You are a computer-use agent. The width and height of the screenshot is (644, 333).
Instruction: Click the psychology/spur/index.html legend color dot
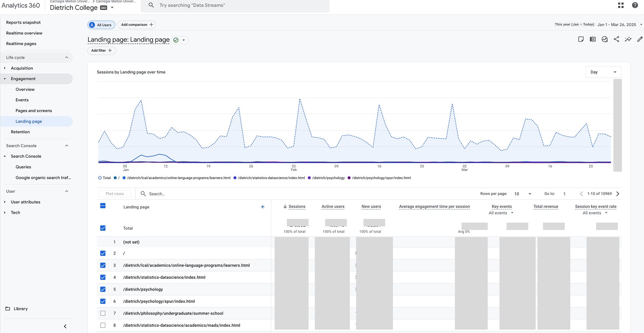coord(349,178)
